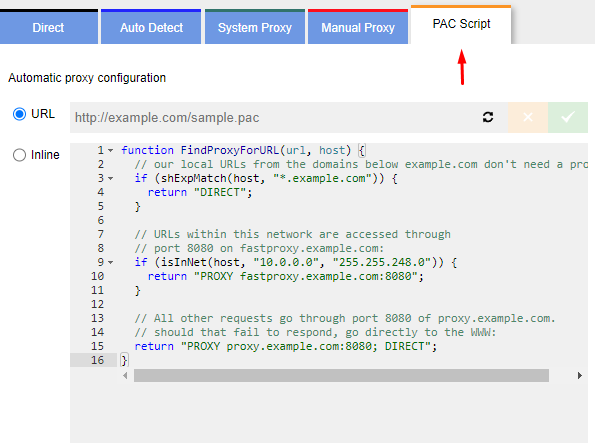Select the Inline radio button
The width and height of the screenshot is (595, 448).
(19, 155)
